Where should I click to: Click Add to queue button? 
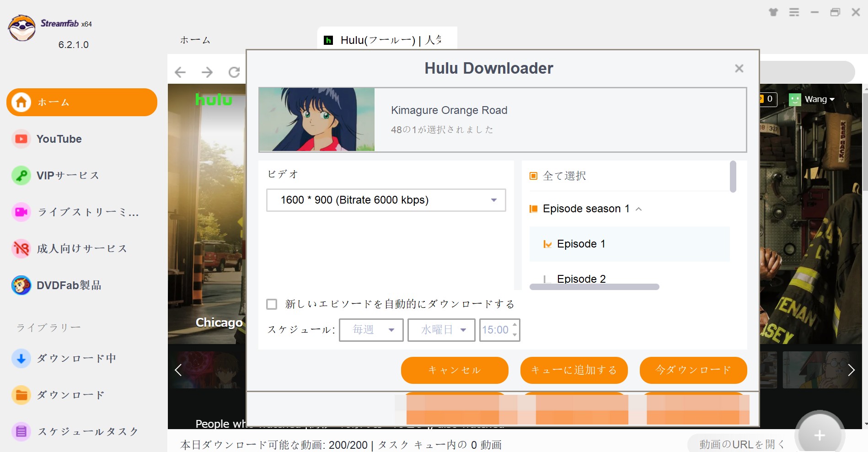[574, 370]
